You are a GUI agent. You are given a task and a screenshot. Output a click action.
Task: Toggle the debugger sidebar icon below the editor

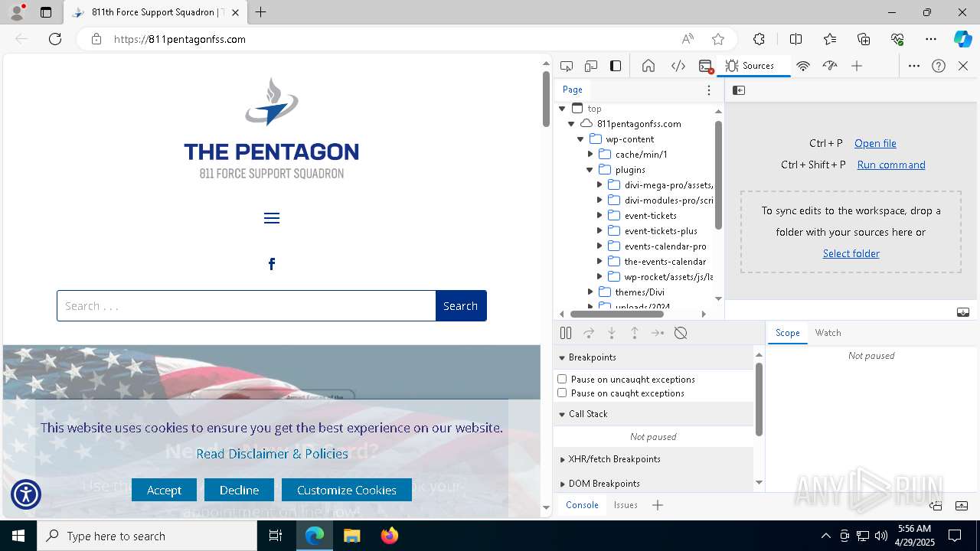point(963,312)
